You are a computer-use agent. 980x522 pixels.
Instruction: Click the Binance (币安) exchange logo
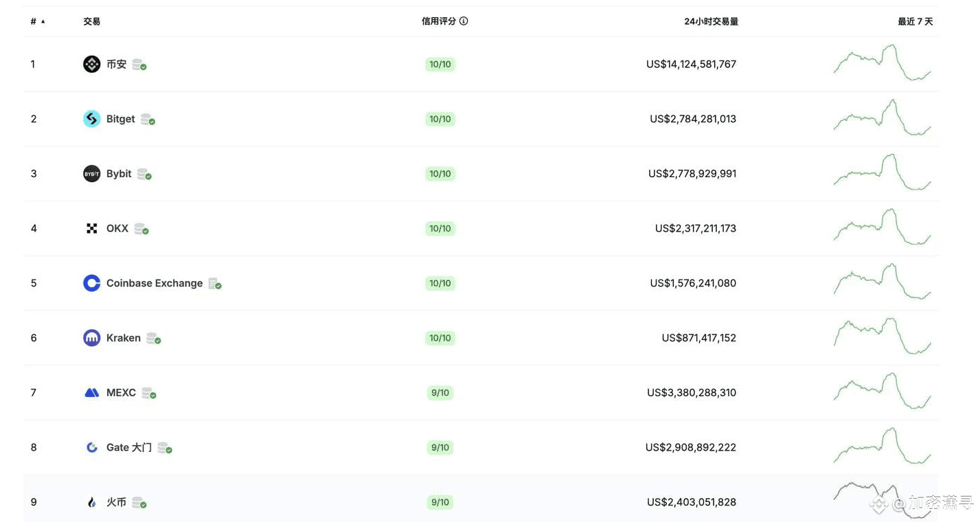point(91,64)
